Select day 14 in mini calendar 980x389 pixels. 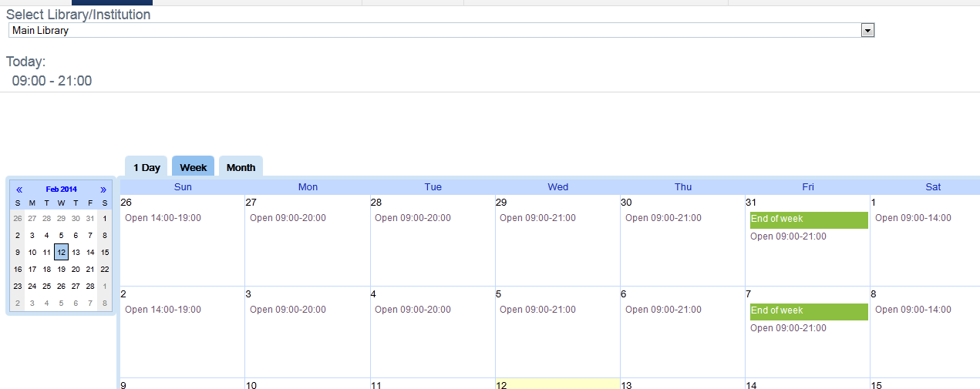(90, 252)
